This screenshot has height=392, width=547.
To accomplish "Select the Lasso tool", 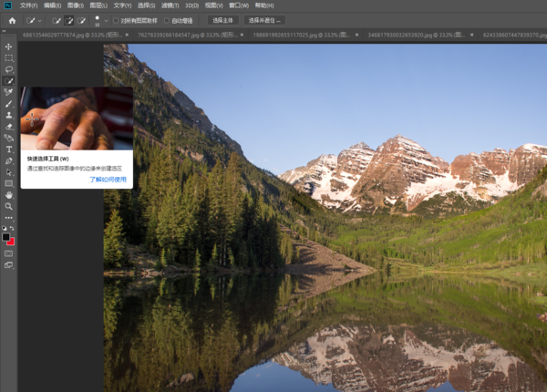I will pos(8,69).
